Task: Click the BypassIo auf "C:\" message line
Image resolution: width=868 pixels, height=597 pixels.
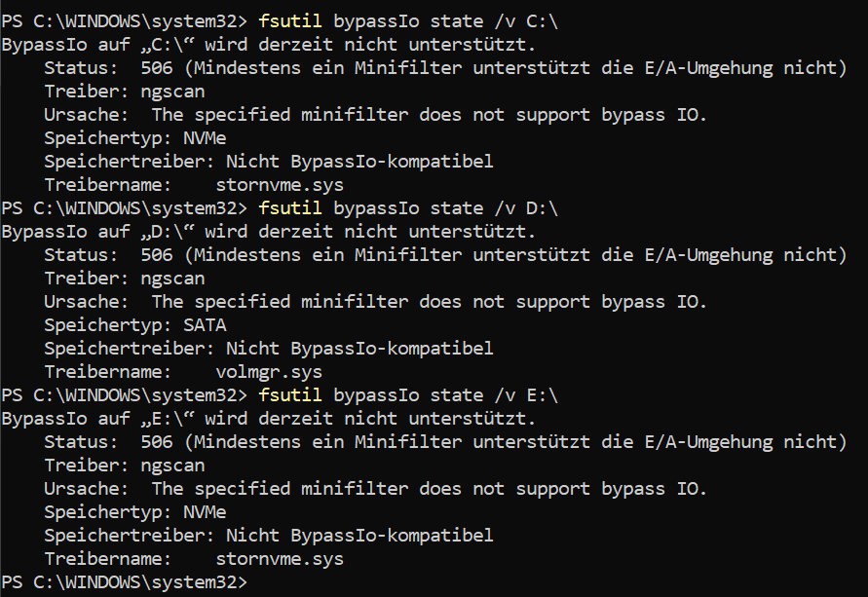Action: pyautogui.click(x=269, y=45)
